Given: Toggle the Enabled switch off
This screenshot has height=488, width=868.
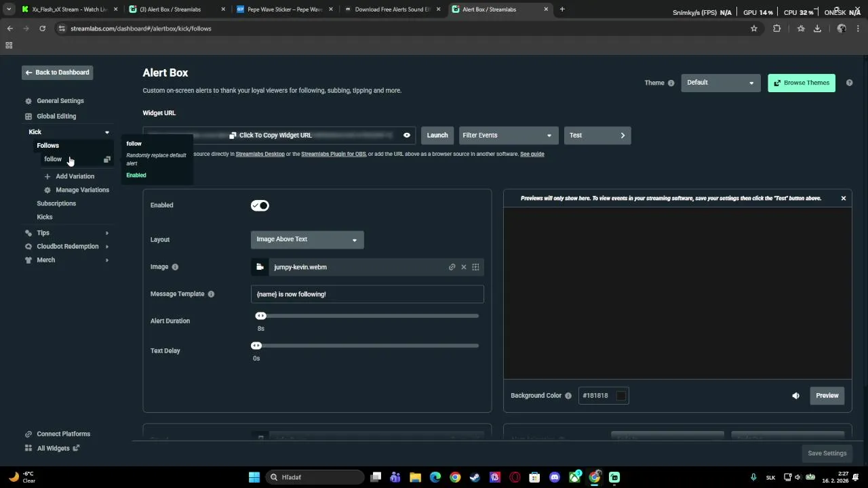Looking at the screenshot, I should pos(260,205).
